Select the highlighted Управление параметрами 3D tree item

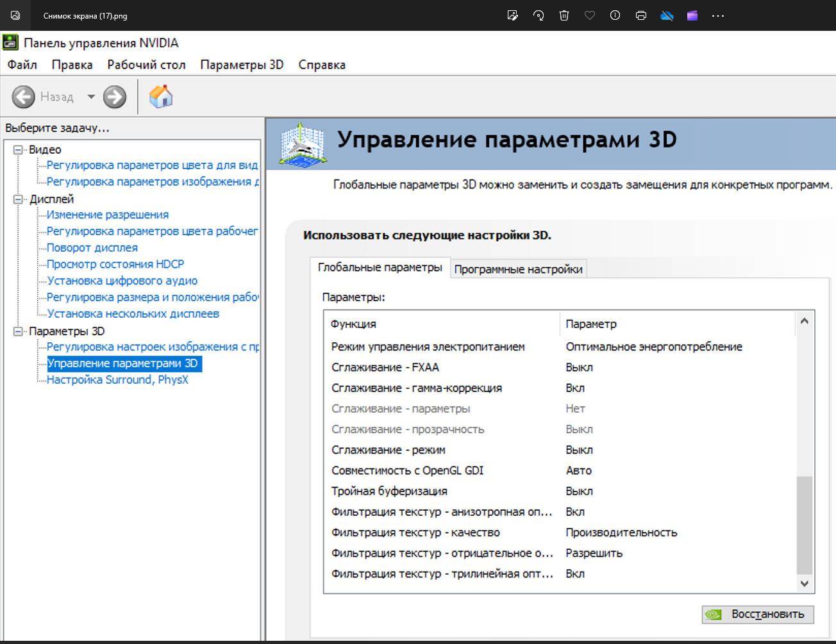pos(124,363)
